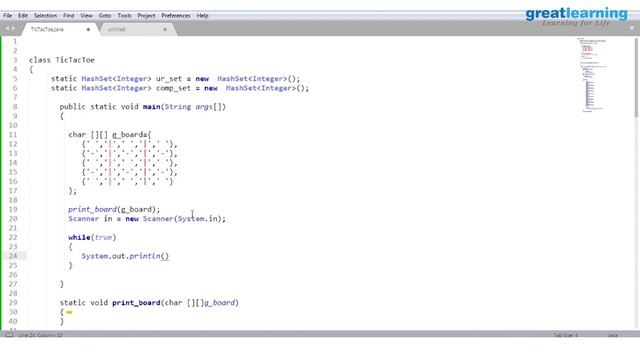Switch to the untitled tab

(137, 29)
